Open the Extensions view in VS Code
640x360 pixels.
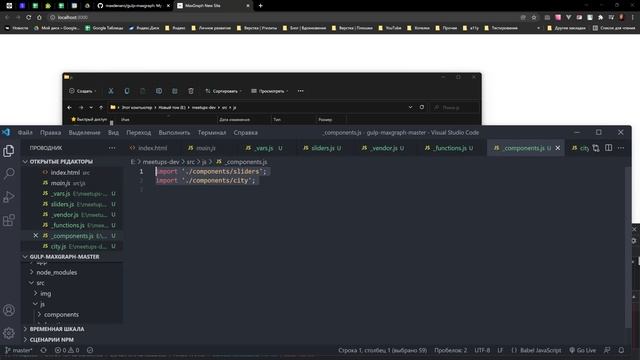click(x=9, y=220)
